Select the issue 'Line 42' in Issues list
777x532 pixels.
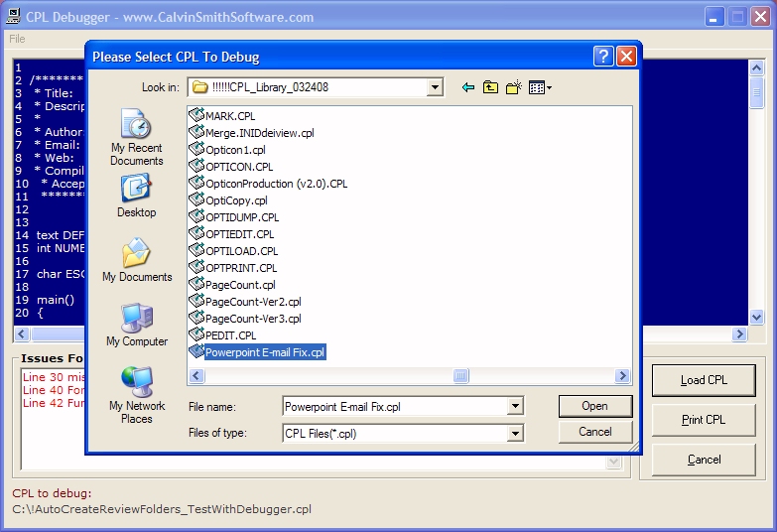click(x=53, y=403)
